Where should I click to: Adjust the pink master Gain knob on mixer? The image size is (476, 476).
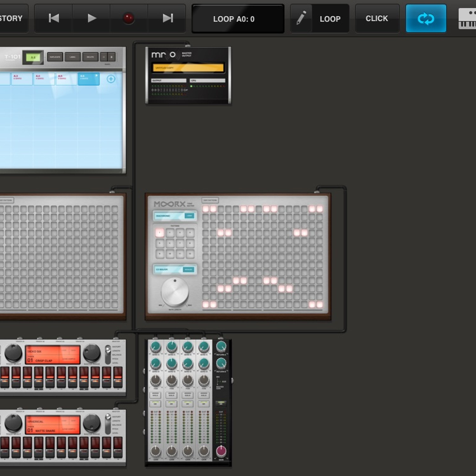[221, 451]
